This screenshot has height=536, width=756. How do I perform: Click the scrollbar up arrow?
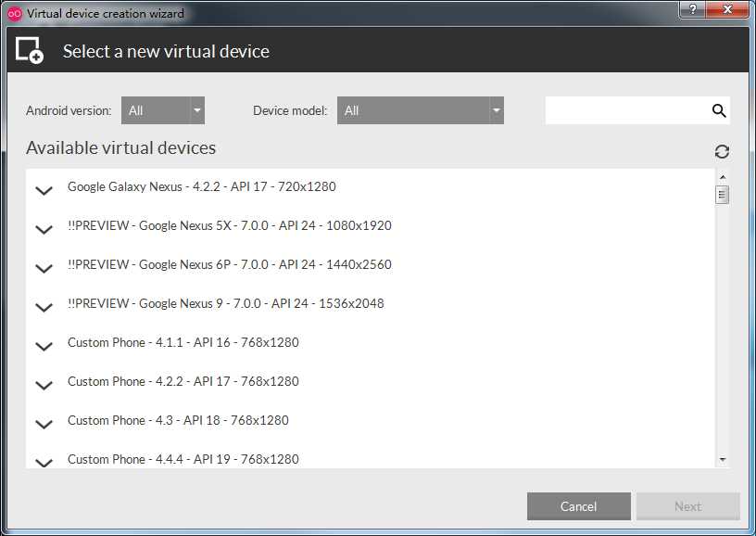point(723,177)
